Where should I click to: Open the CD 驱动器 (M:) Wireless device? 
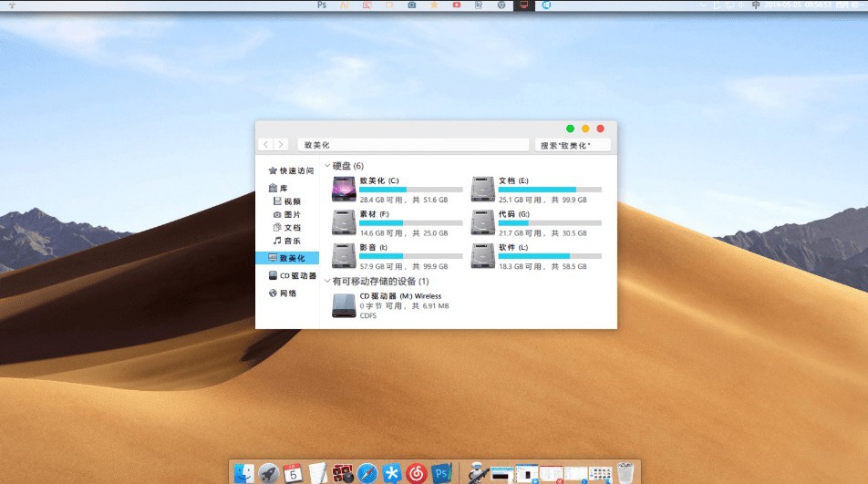345,305
